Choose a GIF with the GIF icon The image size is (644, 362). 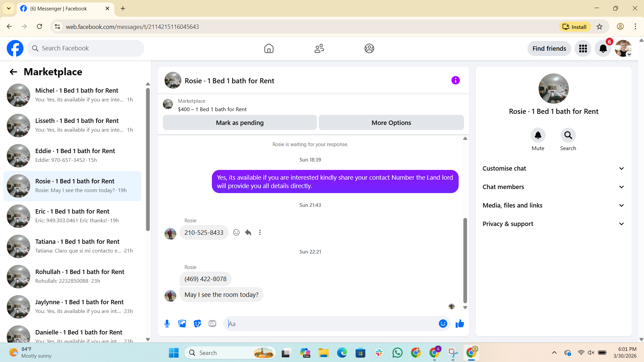click(212, 324)
